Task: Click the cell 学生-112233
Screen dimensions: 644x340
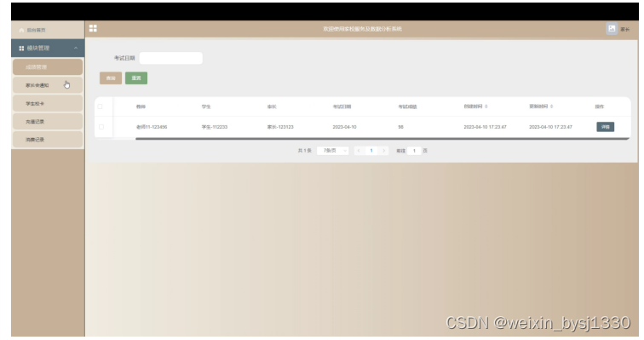Action: (x=215, y=127)
